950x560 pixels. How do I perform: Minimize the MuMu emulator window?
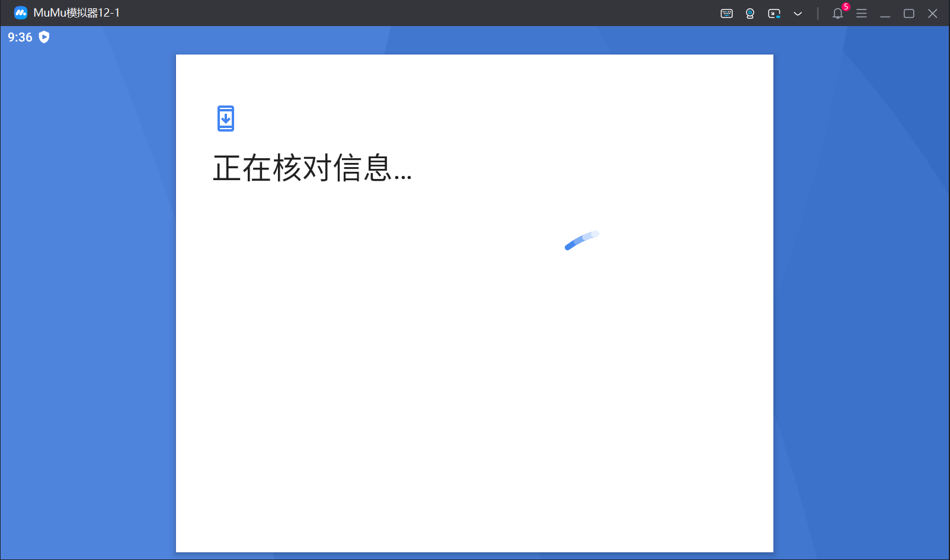point(885,13)
